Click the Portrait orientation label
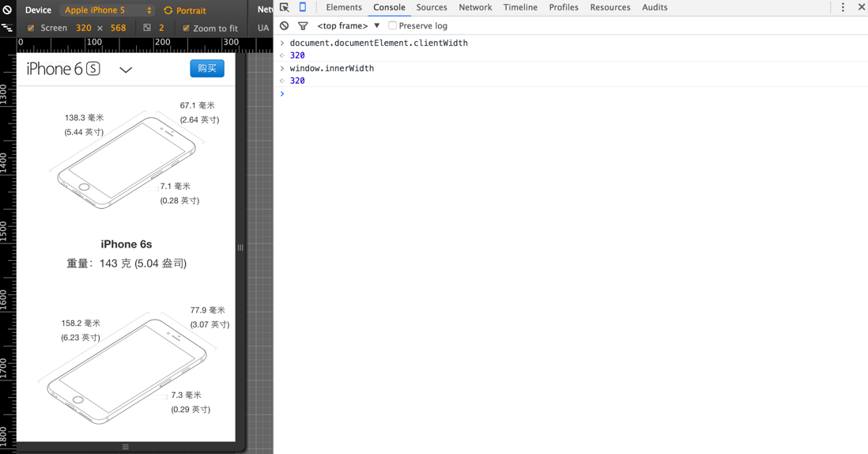The height and width of the screenshot is (454, 868). click(x=191, y=10)
